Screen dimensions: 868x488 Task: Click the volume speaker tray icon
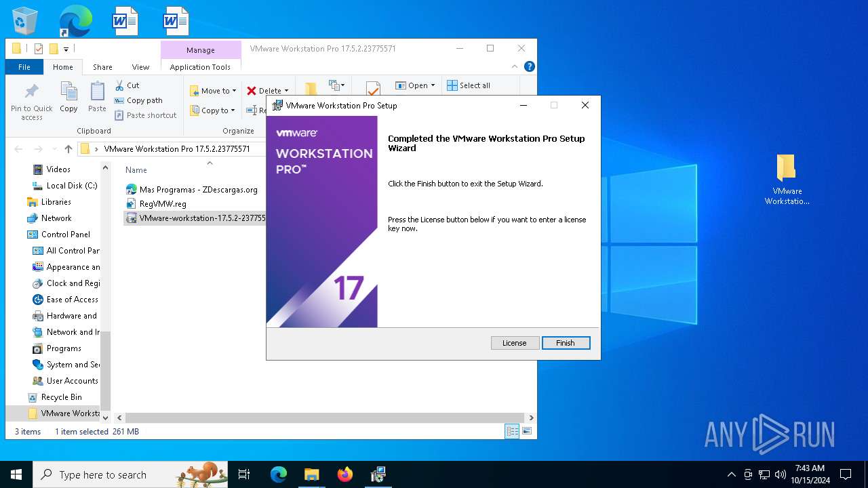[x=780, y=474]
